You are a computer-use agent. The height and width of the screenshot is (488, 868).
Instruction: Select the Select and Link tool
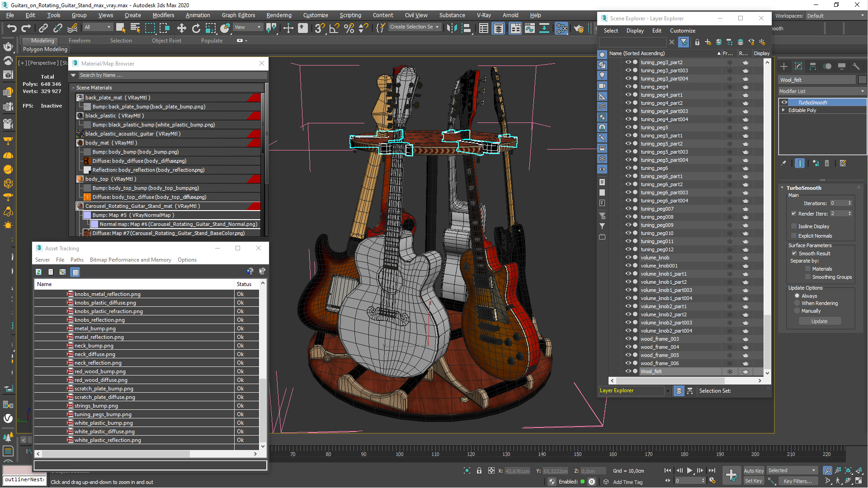point(43,28)
